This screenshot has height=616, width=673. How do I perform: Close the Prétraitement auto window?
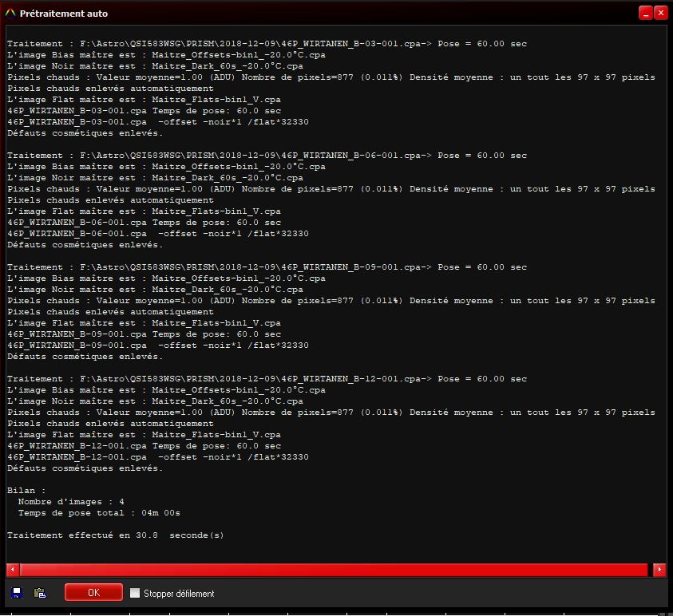[660, 13]
